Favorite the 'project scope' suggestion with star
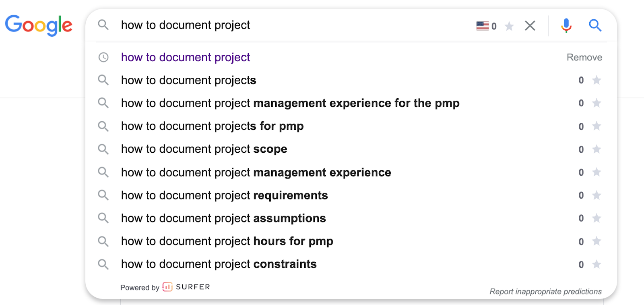 pos(597,149)
